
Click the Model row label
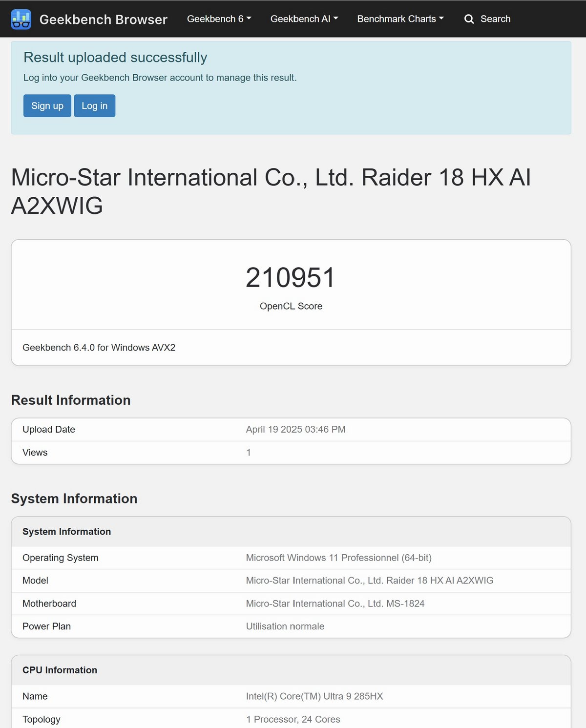pos(36,581)
